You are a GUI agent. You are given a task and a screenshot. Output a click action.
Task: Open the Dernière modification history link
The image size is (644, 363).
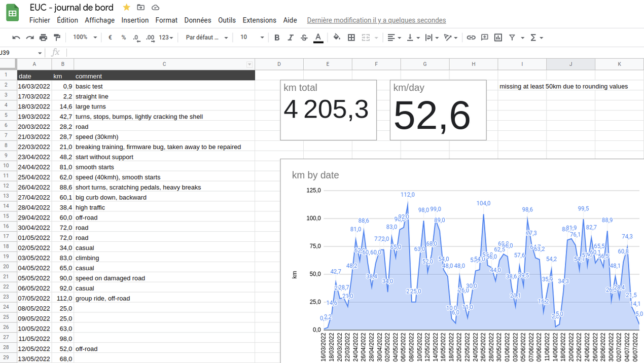pos(376,20)
